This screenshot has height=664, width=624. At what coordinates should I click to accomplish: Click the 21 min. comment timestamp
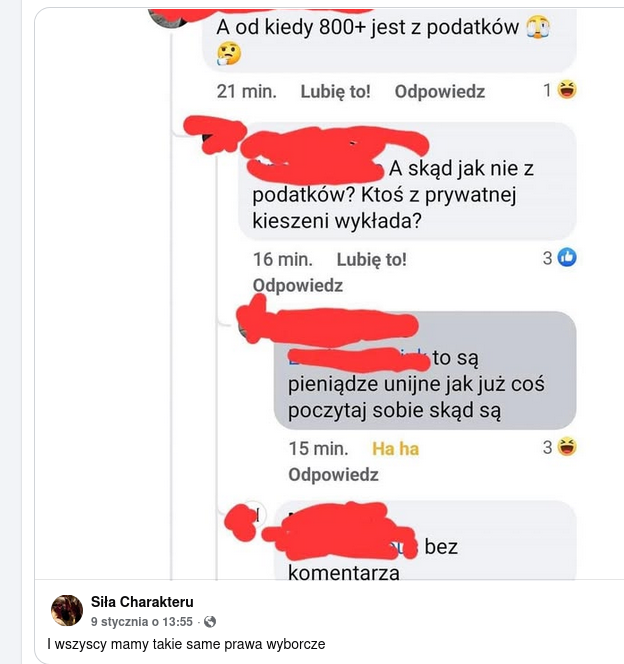pyautogui.click(x=246, y=91)
